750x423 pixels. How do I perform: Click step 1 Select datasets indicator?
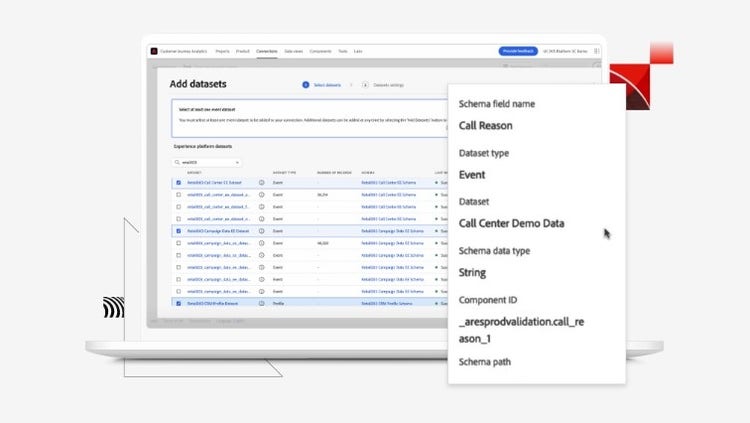point(305,85)
